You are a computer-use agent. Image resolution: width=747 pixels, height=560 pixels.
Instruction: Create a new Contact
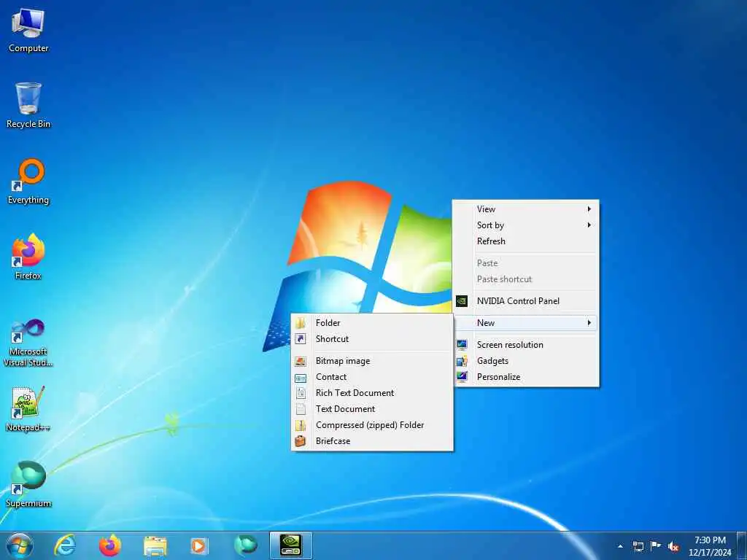372,377
